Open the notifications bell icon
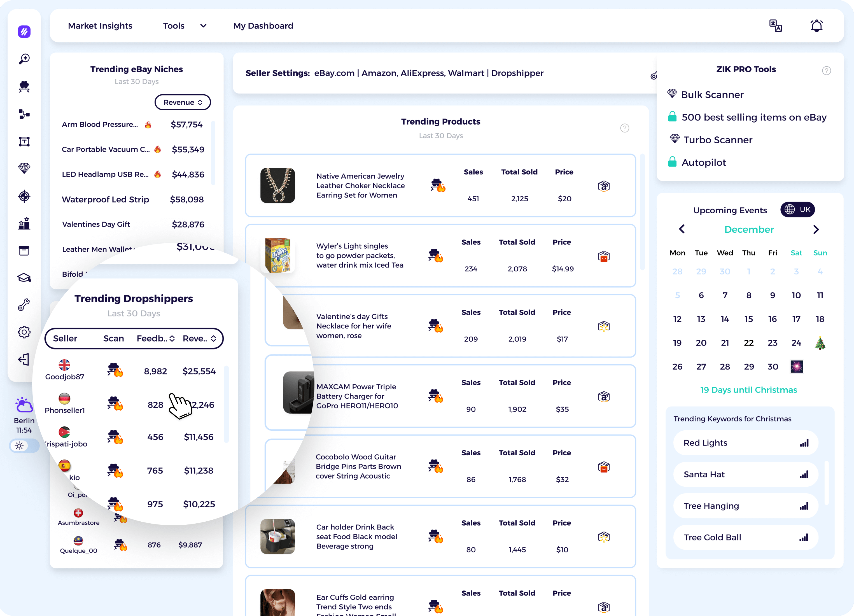 point(817,25)
